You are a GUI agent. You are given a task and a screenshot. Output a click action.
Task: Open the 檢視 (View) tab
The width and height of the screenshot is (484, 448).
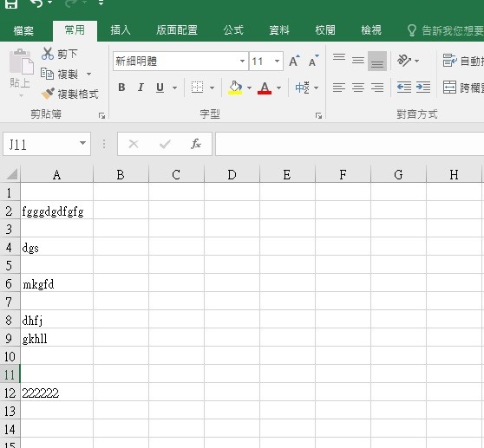tap(371, 30)
